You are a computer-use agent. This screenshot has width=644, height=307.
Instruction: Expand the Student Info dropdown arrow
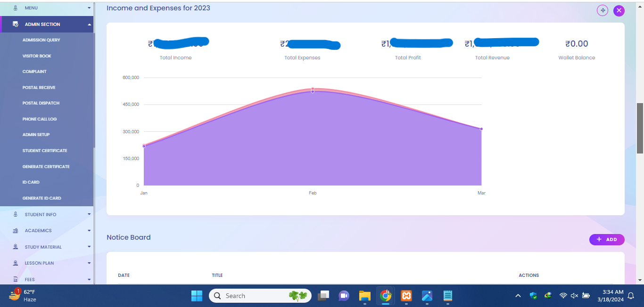[x=89, y=214]
